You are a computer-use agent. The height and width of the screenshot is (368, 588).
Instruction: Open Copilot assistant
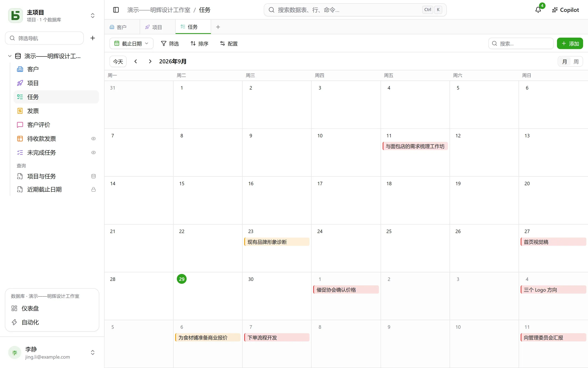(565, 10)
